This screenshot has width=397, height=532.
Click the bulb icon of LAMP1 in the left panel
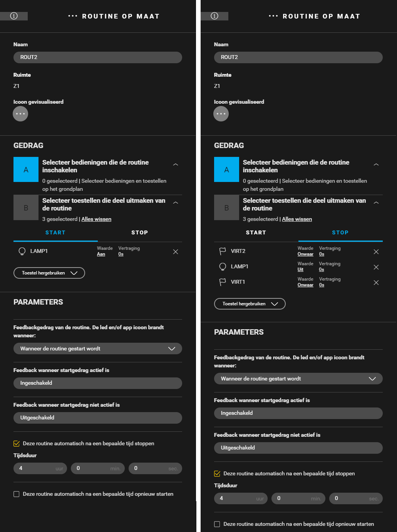pyautogui.click(x=22, y=251)
